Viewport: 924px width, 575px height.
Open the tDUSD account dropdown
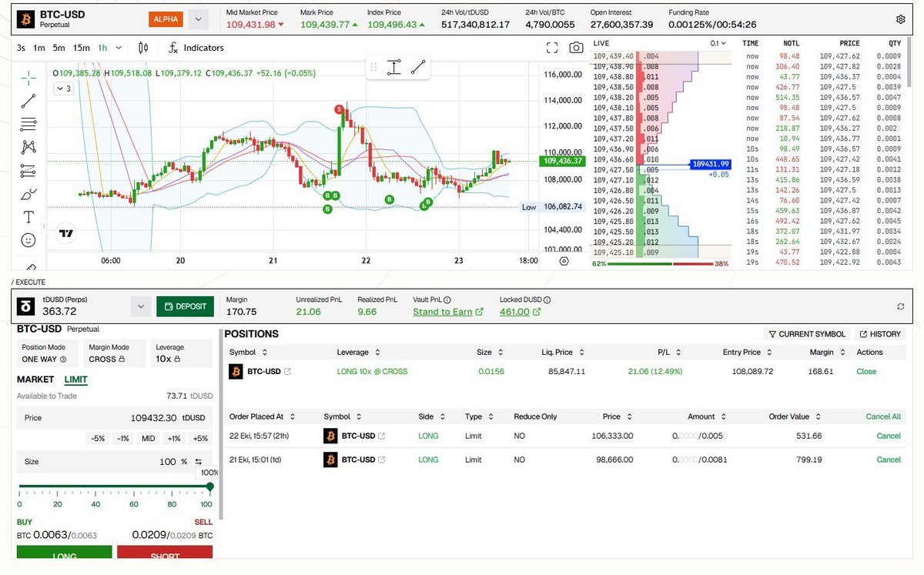tap(140, 306)
